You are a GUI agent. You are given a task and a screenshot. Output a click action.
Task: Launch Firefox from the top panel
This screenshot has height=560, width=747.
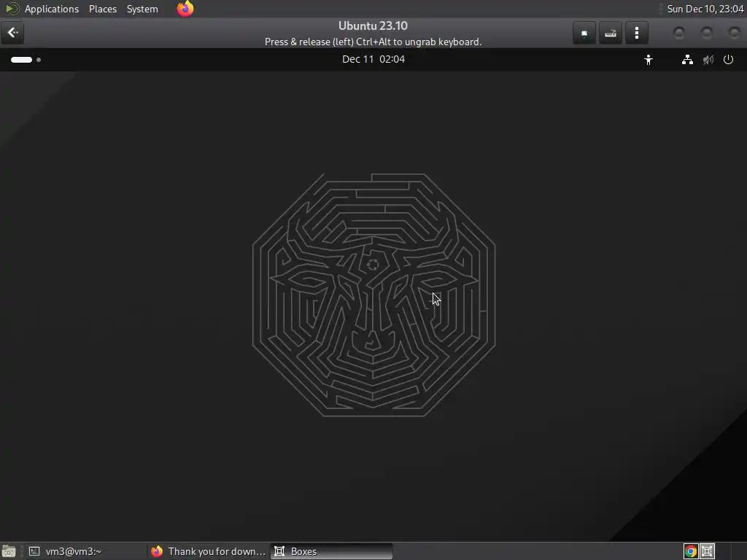(x=185, y=9)
